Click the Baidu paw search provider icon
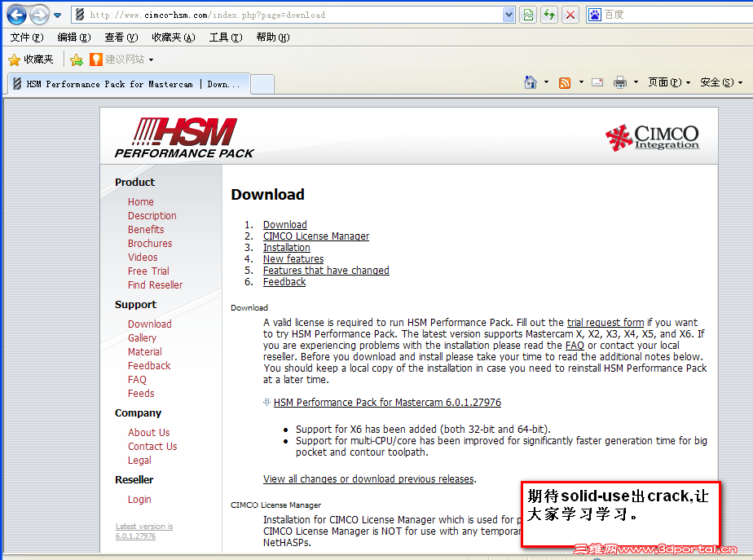Image resolution: width=753 pixels, height=560 pixels. (595, 15)
